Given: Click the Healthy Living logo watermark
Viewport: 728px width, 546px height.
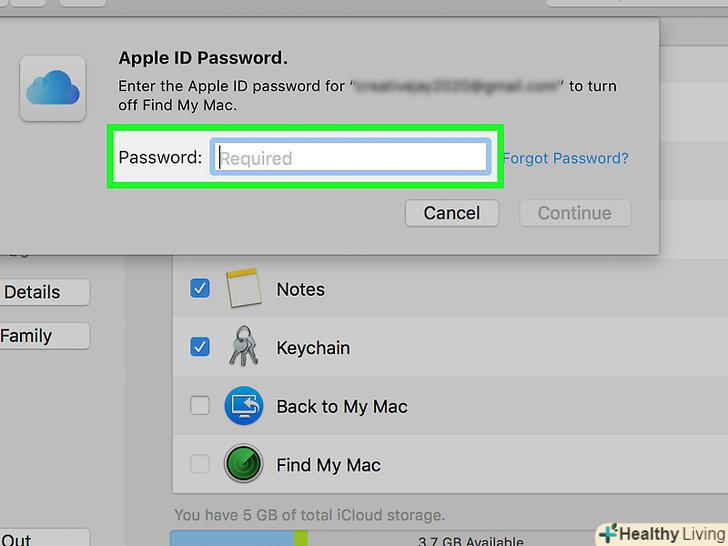Looking at the screenshot, I should coord(661,533).
